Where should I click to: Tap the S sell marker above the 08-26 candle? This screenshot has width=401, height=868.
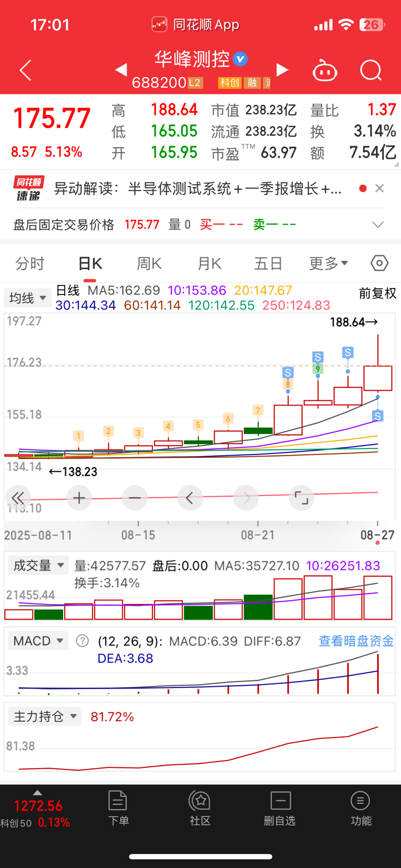coord(348,352)
